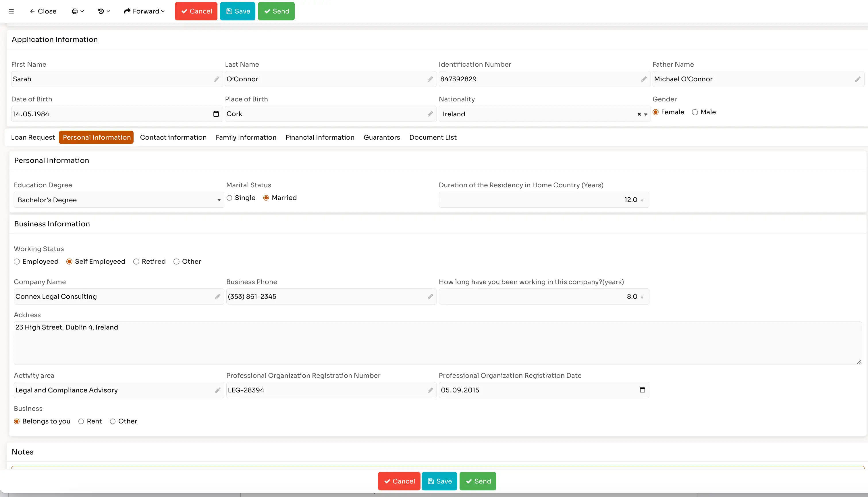Open Date of Birth calendar picker

tap(216, 114)
